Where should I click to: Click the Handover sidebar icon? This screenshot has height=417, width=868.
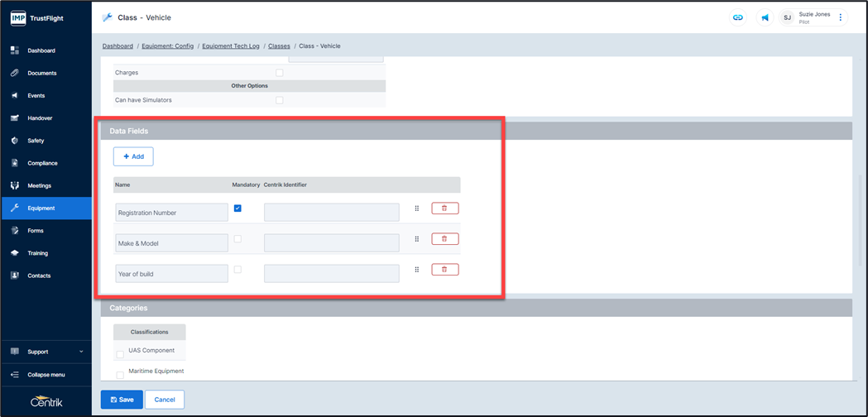tap(15, 118)
